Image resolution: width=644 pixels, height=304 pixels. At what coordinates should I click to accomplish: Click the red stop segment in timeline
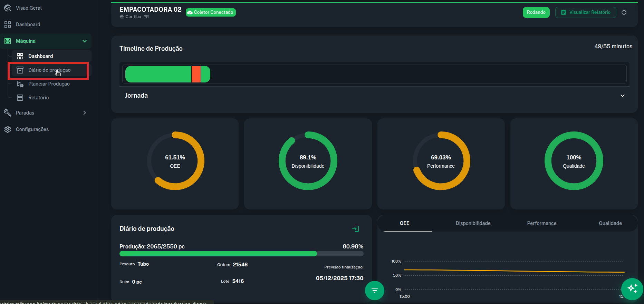click(x=196, y=74)
